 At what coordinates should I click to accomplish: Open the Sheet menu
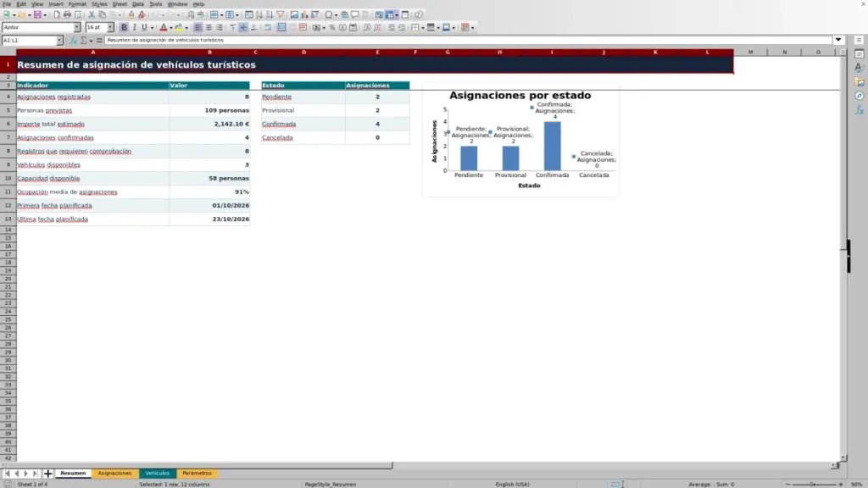120,4
